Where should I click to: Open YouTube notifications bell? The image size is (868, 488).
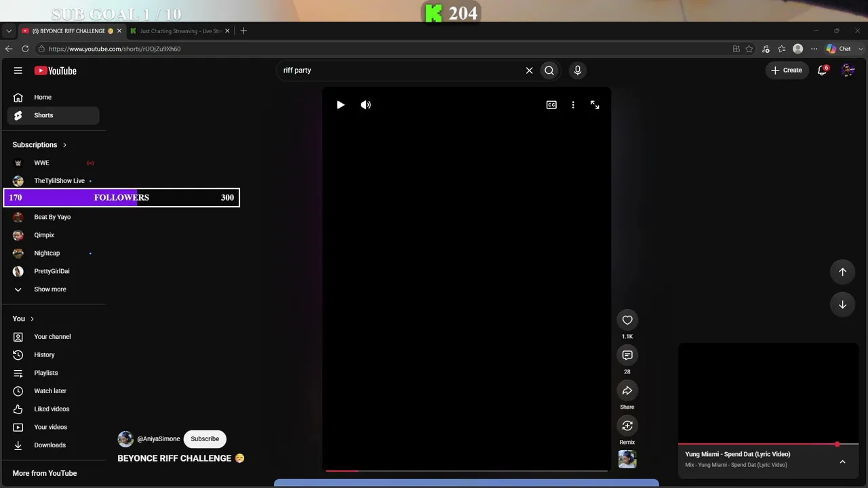[822, 70]
